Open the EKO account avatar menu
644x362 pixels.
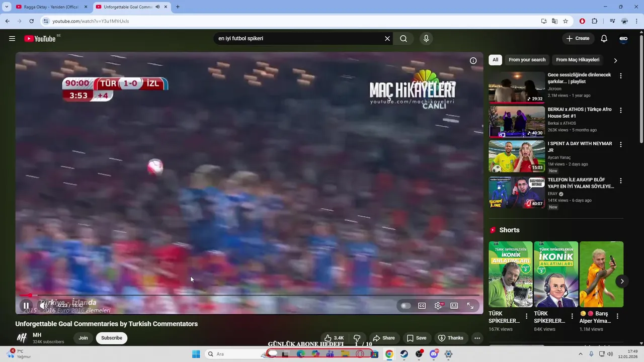pyautogui.click(x=623, y=39)
